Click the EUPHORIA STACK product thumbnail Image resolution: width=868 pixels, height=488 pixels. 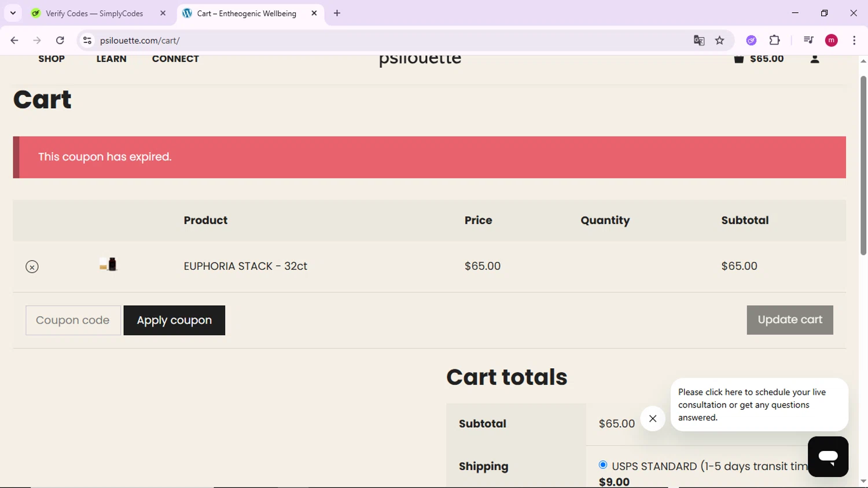pos(108,265)
